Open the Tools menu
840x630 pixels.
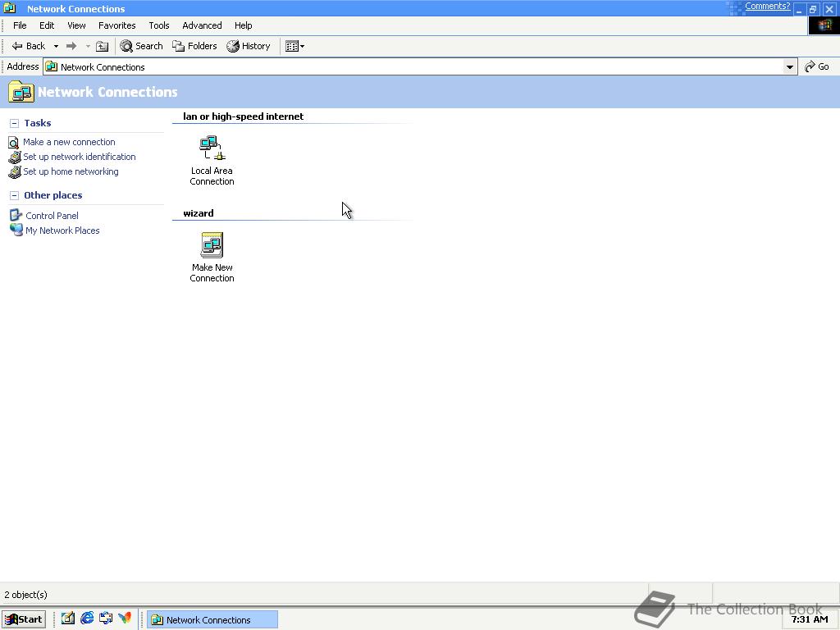(159, 25)
